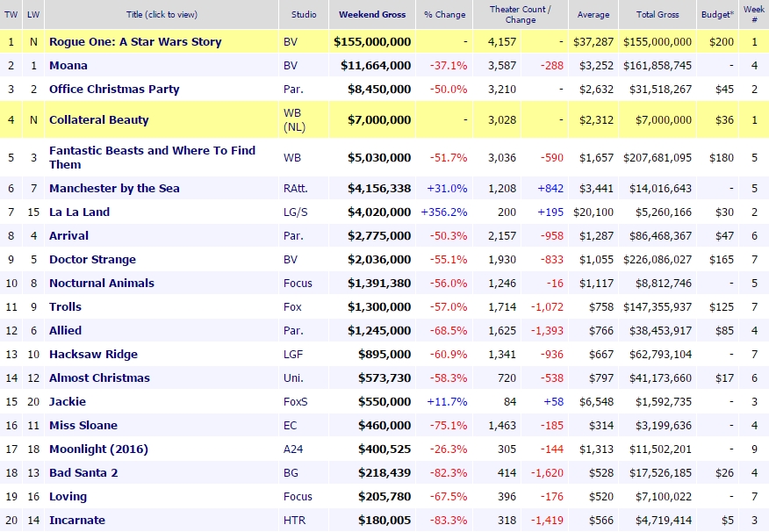Open the HTR studio link
This screenshot has height=532, width=769.
[294, 521]
